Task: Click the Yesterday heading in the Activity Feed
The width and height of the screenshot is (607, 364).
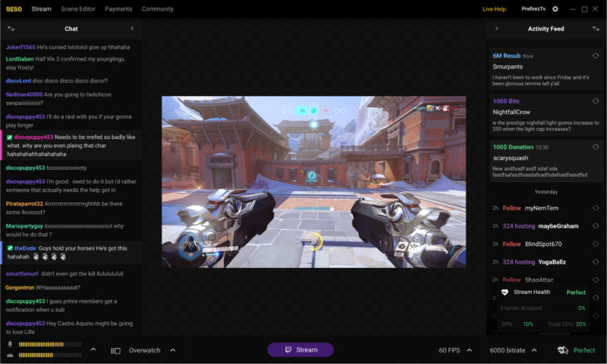Action: click(546, 192)
